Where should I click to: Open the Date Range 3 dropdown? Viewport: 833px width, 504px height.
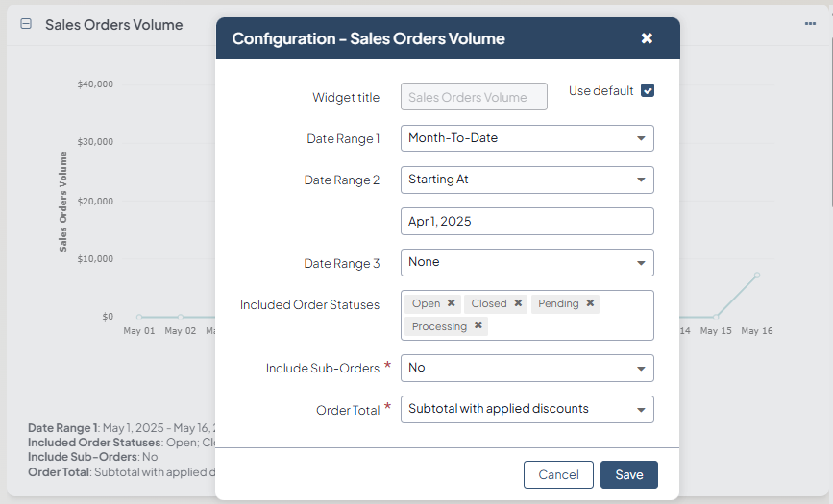527,262
